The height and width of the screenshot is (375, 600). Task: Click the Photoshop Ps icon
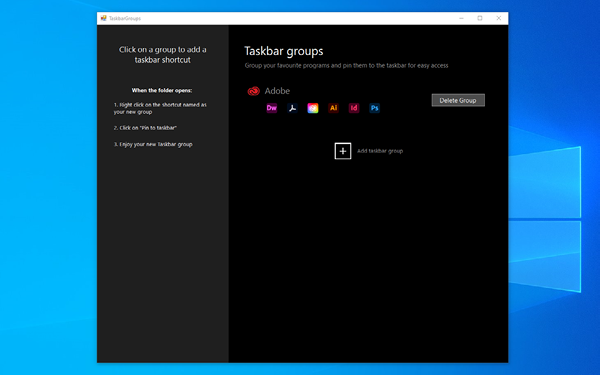375,108
